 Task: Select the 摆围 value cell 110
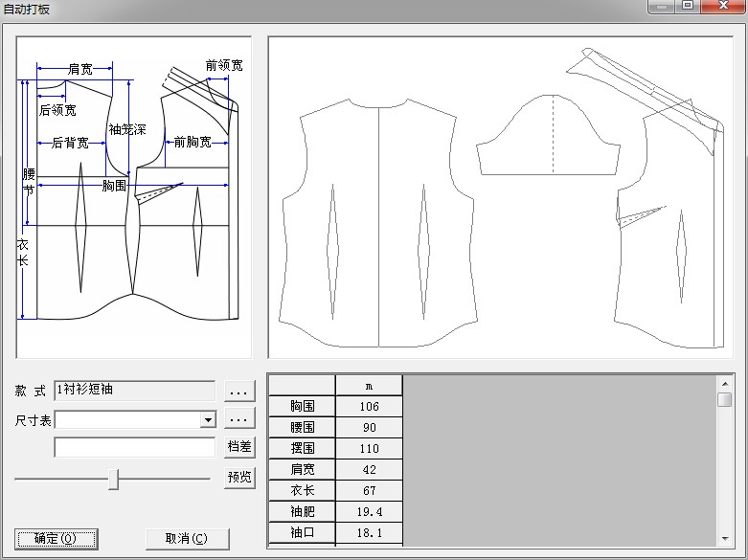click(x=369, y=449)
